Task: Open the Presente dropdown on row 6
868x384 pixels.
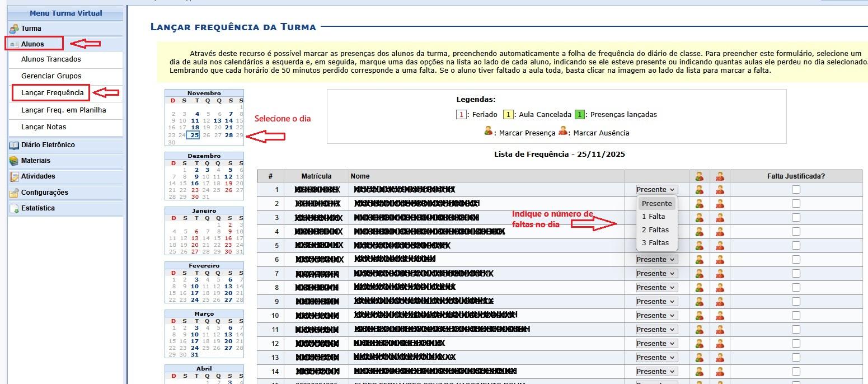Action: point(656,259)
